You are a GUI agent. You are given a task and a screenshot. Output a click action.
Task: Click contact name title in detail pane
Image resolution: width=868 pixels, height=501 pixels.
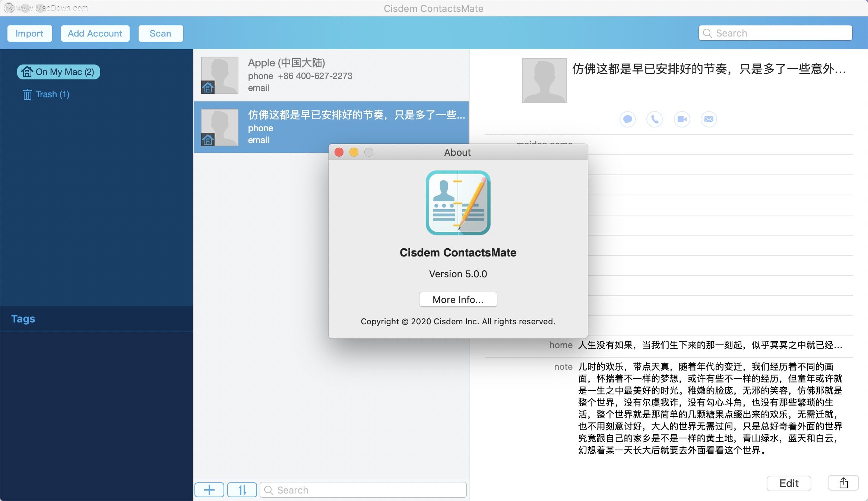pyautogui.click(x=709, y=69)
